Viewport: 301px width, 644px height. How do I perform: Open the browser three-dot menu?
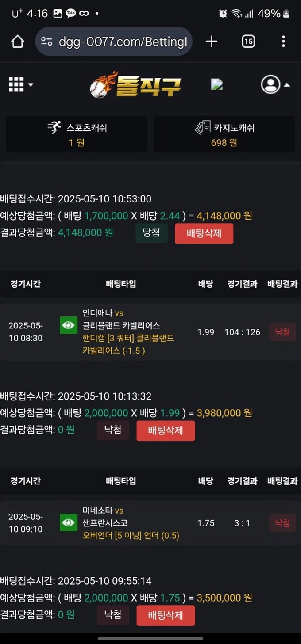click(283, 42)
